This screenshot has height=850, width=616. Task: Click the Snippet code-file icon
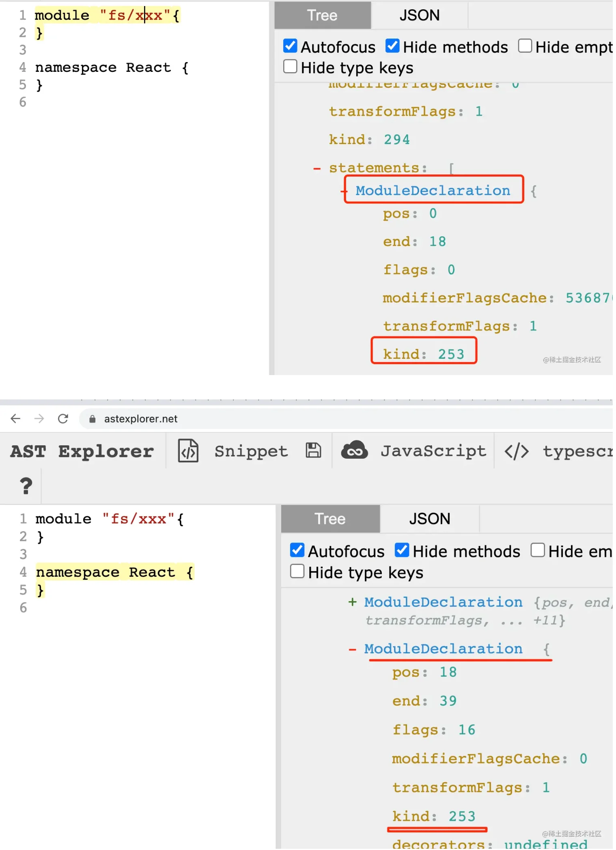point(188,451)
